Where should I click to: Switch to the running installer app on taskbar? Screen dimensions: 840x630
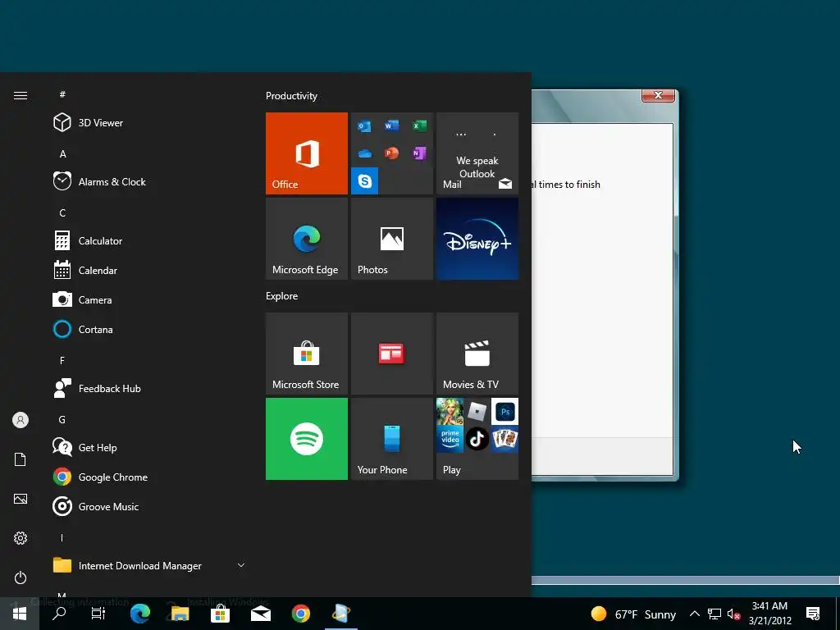[x=341, y=614]
